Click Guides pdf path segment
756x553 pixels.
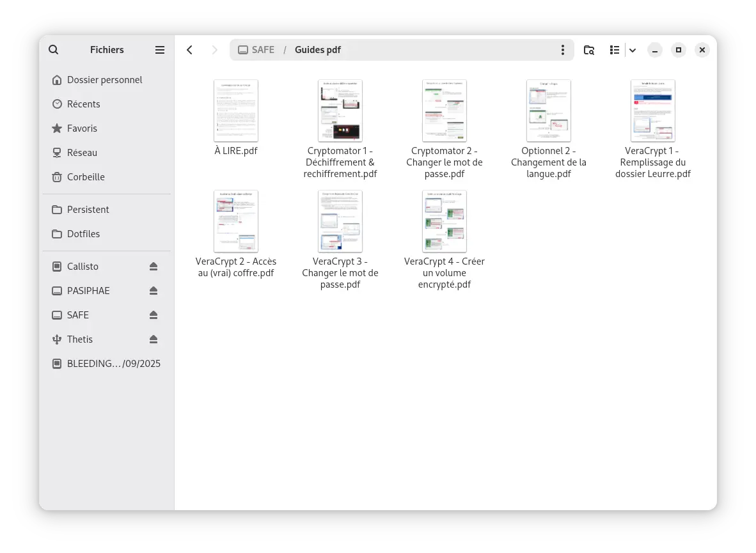click(x=318, y=50)
